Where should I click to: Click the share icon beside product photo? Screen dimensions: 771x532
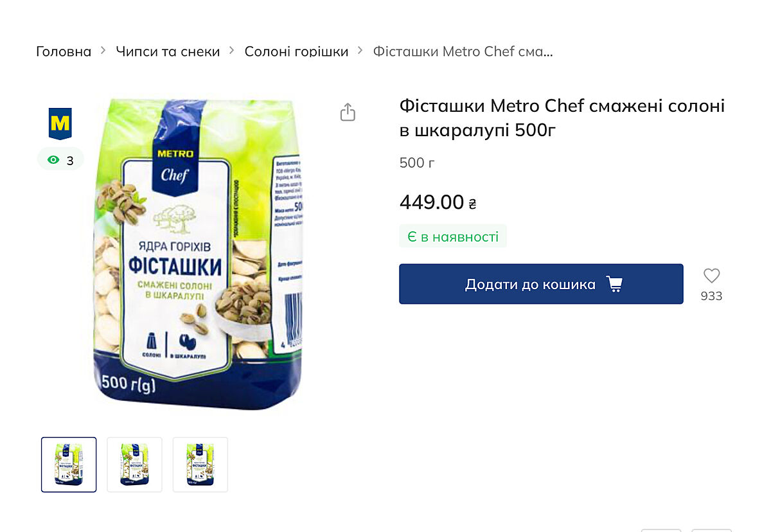click(348, 112)
